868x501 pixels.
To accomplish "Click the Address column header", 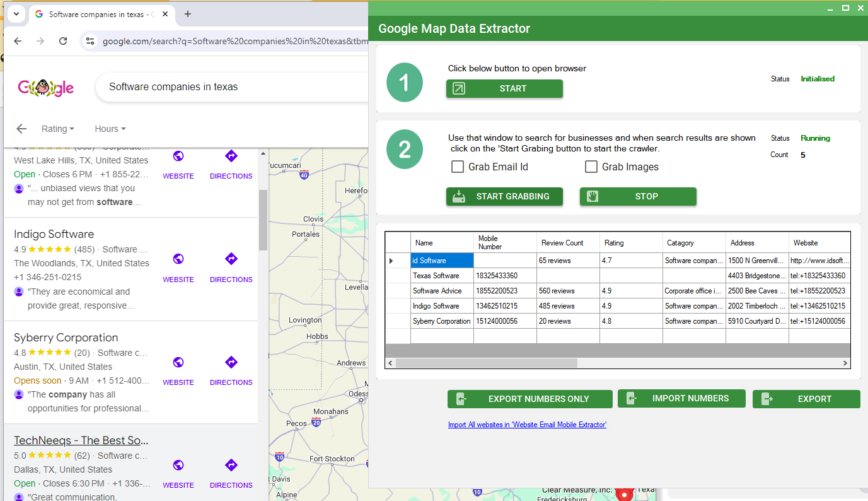I will click(757, 242).
